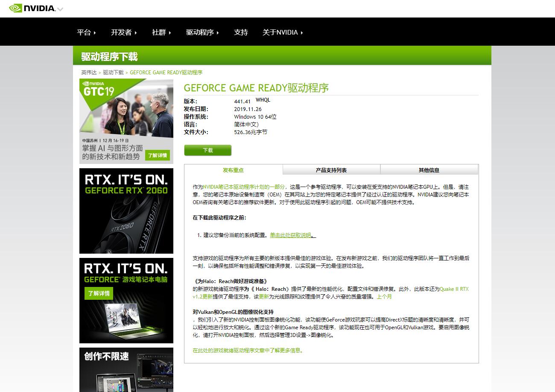Open the GTC19 conference banner image
The width and height of the screenshot is (555, 392).
pos(126,121)
